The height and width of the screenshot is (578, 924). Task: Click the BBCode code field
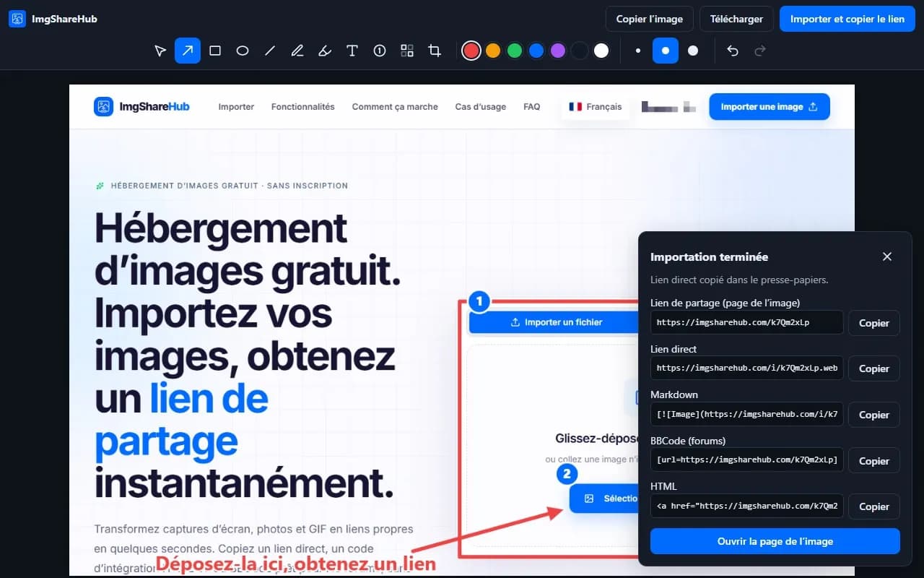pyautogui.click(x=747, y=460)
